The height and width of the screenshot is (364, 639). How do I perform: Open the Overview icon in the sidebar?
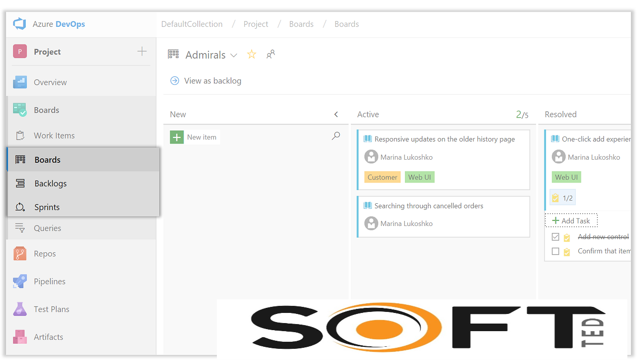click(x=20, y=82)
